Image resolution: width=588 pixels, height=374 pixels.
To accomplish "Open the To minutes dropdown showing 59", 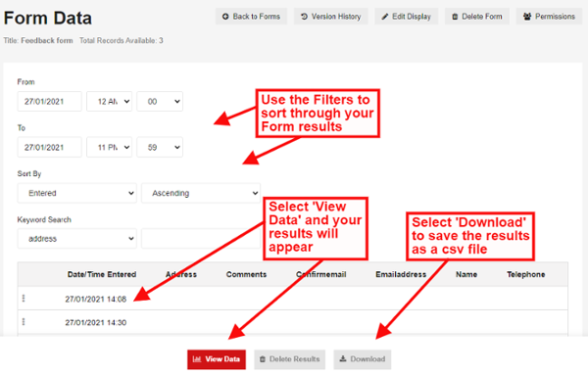I will (x=160, y=147).
